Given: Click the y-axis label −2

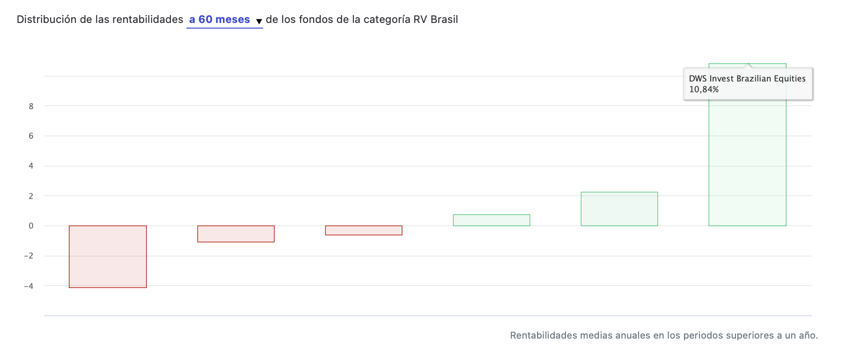Looking at the screenshot, I should 29,256.
